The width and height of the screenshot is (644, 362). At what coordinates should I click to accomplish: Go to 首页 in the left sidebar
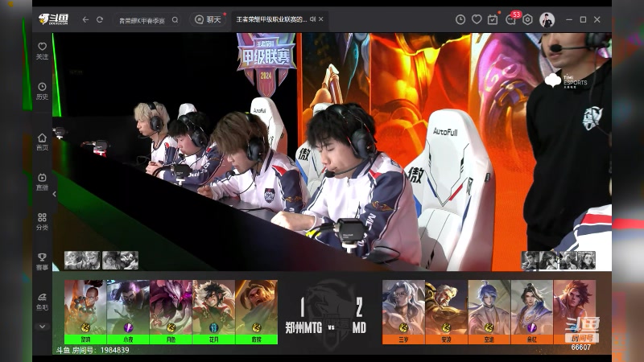(42, 142)
